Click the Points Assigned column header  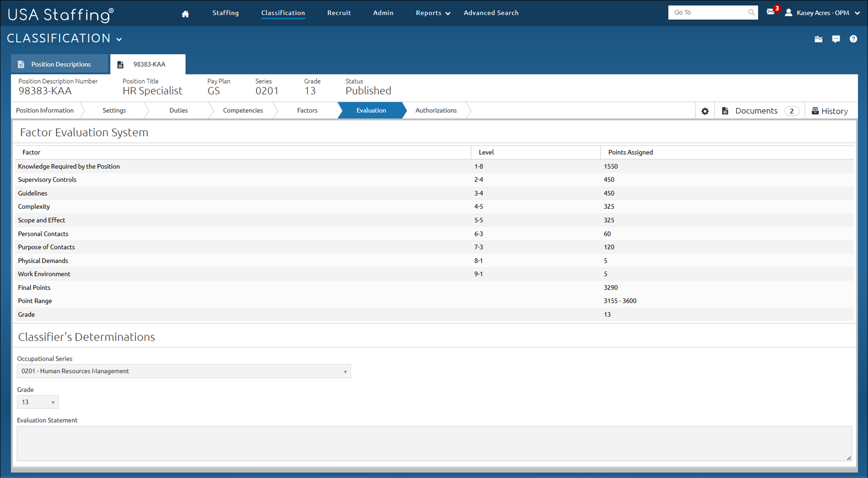pyautogui.click(x=630, y=152)
